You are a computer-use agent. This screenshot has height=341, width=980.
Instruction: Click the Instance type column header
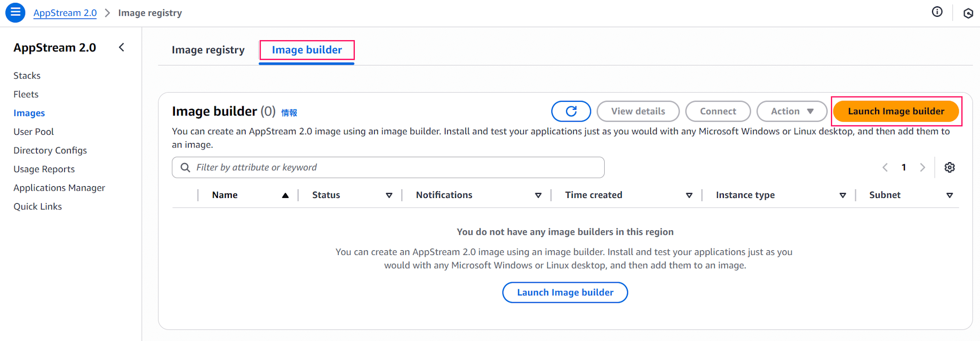(x=745, y=195)
